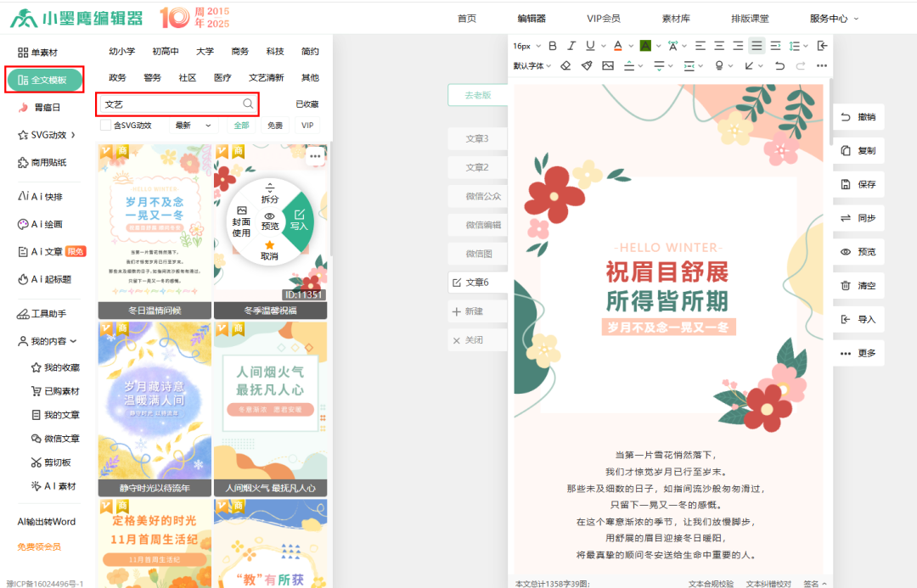Apply italic formatting from the toolbar

click(x=571, y=46)
